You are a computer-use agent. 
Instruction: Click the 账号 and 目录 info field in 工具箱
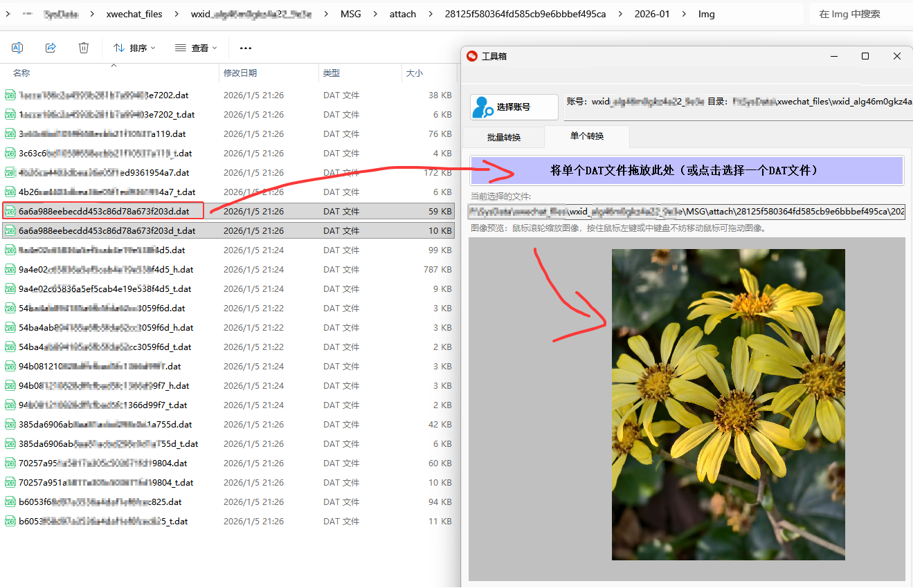[739, 107]
